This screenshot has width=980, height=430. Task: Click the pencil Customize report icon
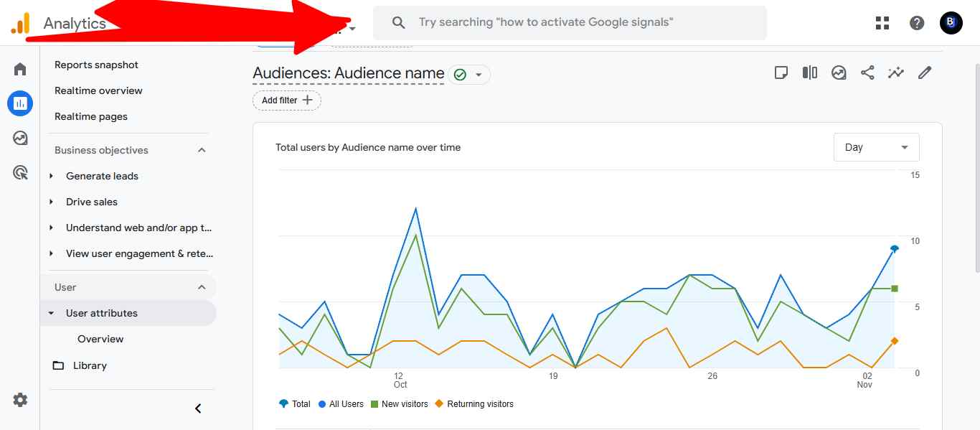[925, 73]
